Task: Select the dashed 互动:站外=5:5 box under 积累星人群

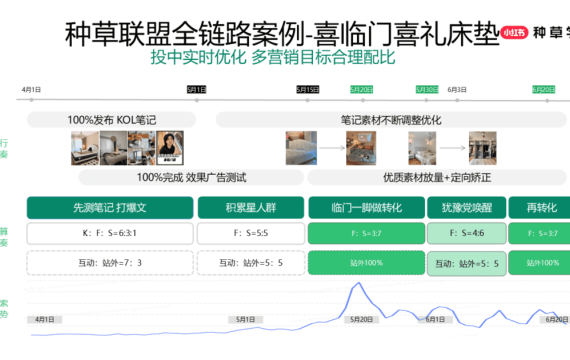Action: [x=251, y=263]
